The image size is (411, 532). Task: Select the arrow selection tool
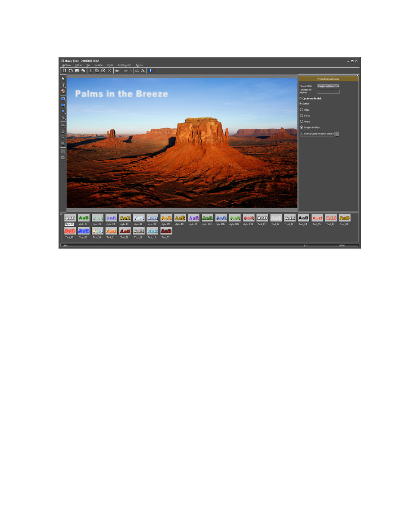tap(63, 79)
